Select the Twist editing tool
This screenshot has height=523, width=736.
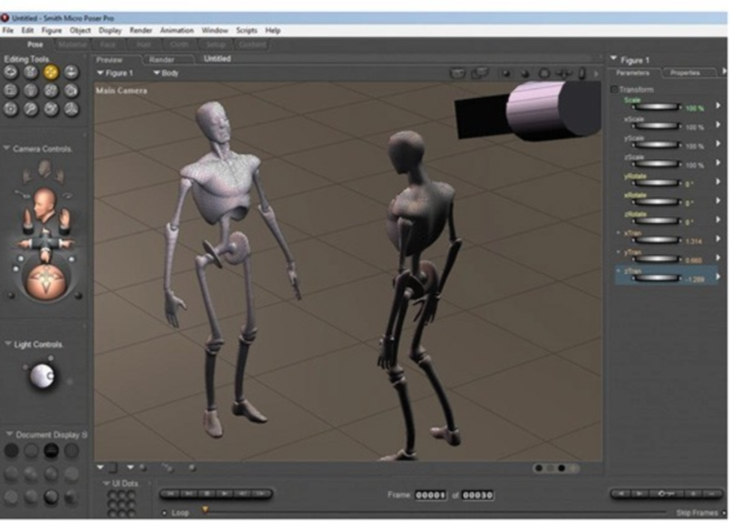tap(31, 72)
